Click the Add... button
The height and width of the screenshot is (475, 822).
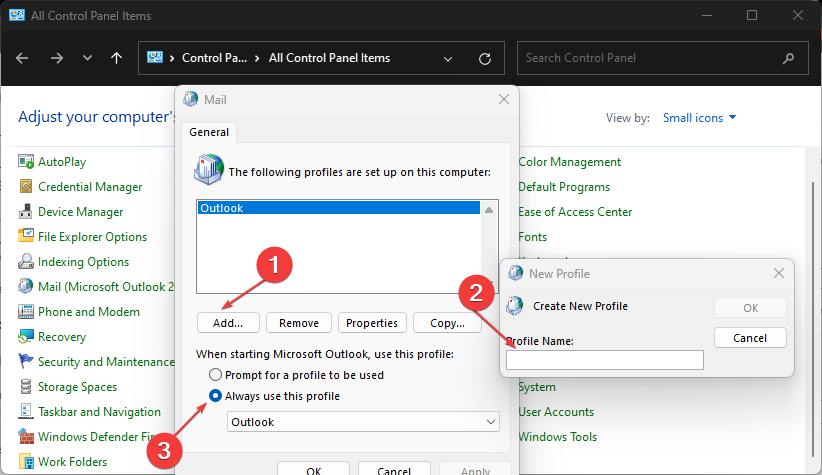pyautogui.click(x=228, y=323)
